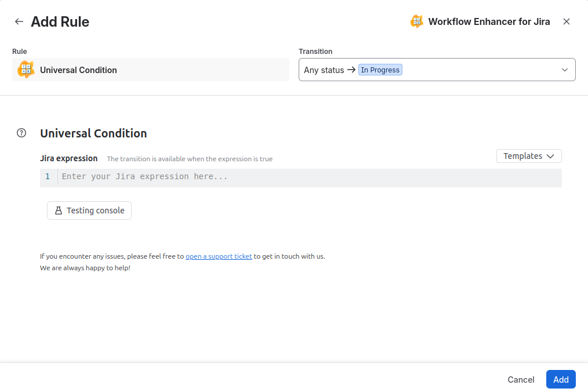Open the Transition dropdown
Viewport: 588px width, 392px height.
[437, 70]
